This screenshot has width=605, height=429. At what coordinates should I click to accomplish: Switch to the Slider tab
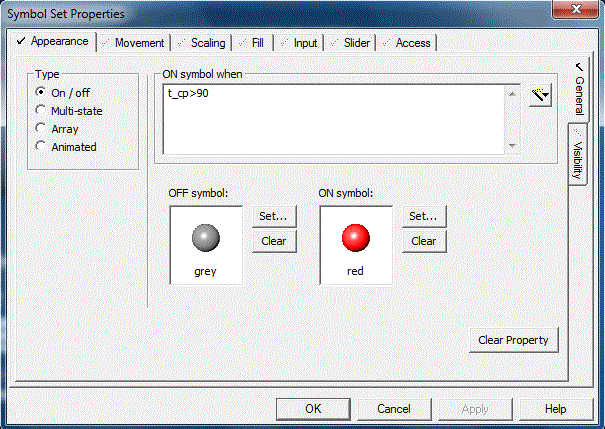(351, 43)
